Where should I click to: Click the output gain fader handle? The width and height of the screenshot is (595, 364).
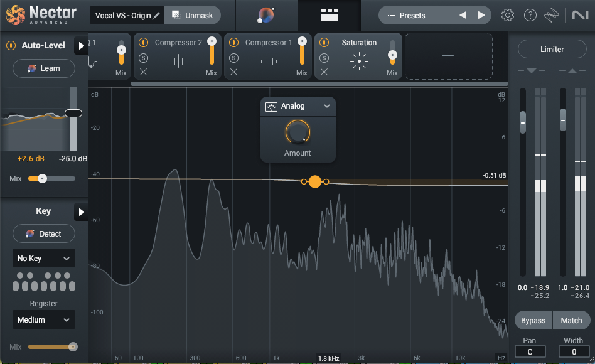(563, 120)
